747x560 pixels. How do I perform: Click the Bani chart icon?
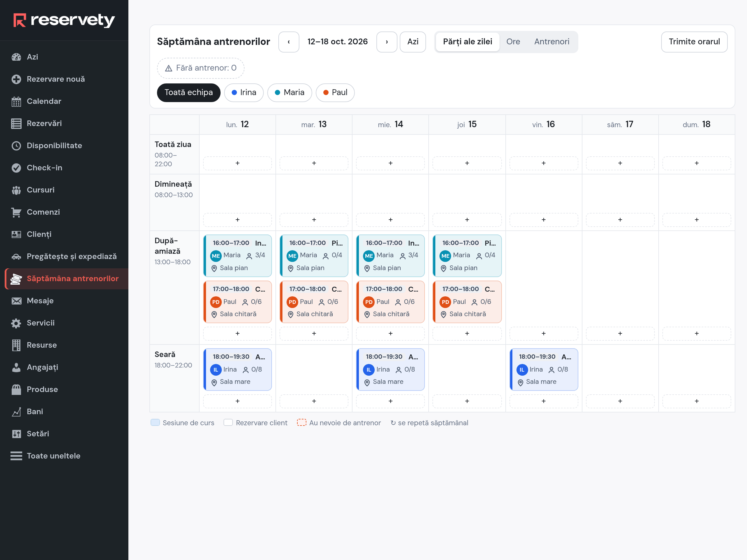[16, 412]
